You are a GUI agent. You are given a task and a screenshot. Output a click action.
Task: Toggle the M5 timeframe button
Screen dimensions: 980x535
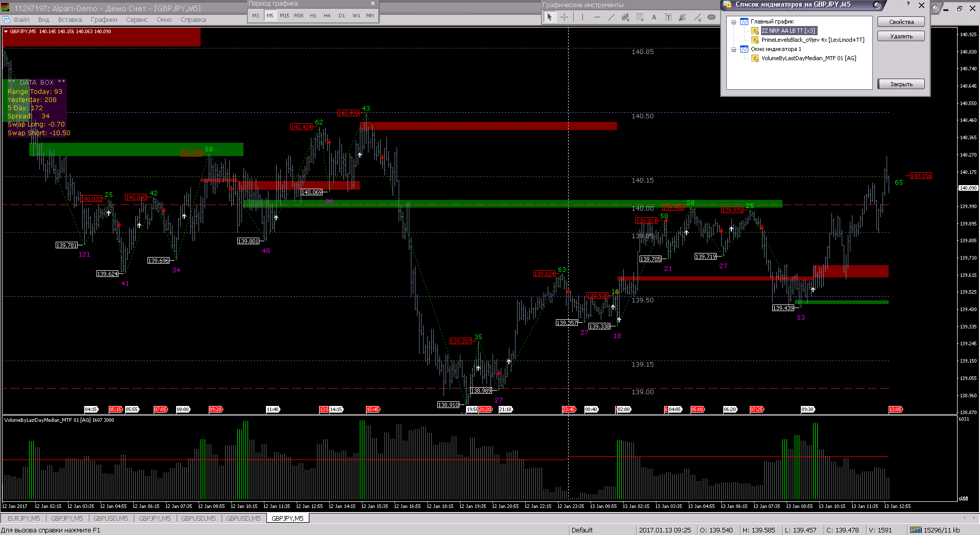click(x=270, y=15)
